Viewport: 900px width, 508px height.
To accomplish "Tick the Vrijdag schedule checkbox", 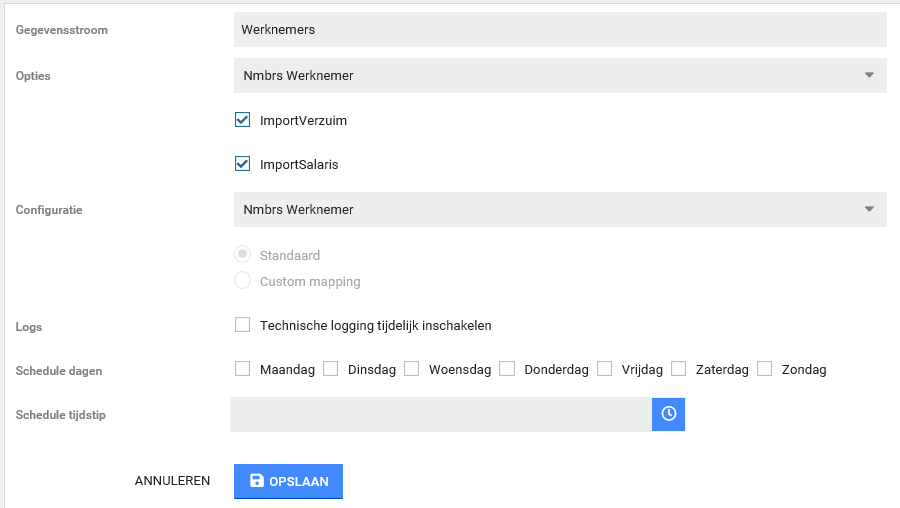I will click(604, 369).
